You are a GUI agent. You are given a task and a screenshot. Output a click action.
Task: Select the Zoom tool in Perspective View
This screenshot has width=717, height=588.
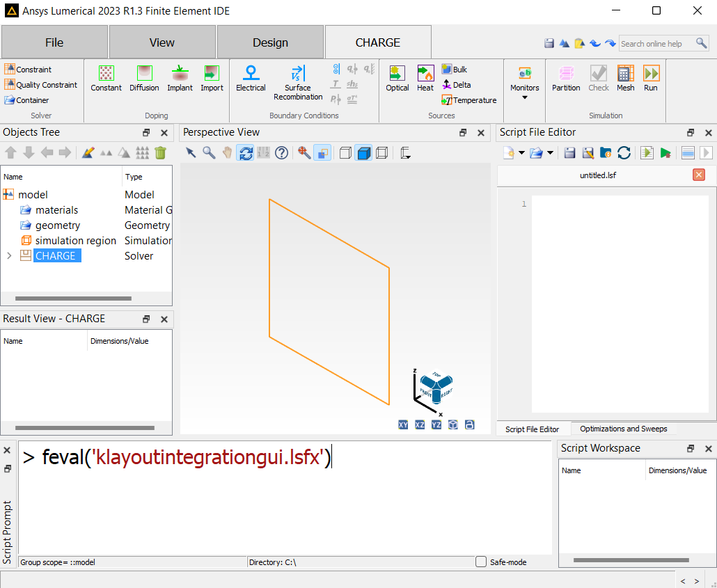click(210, 152)
